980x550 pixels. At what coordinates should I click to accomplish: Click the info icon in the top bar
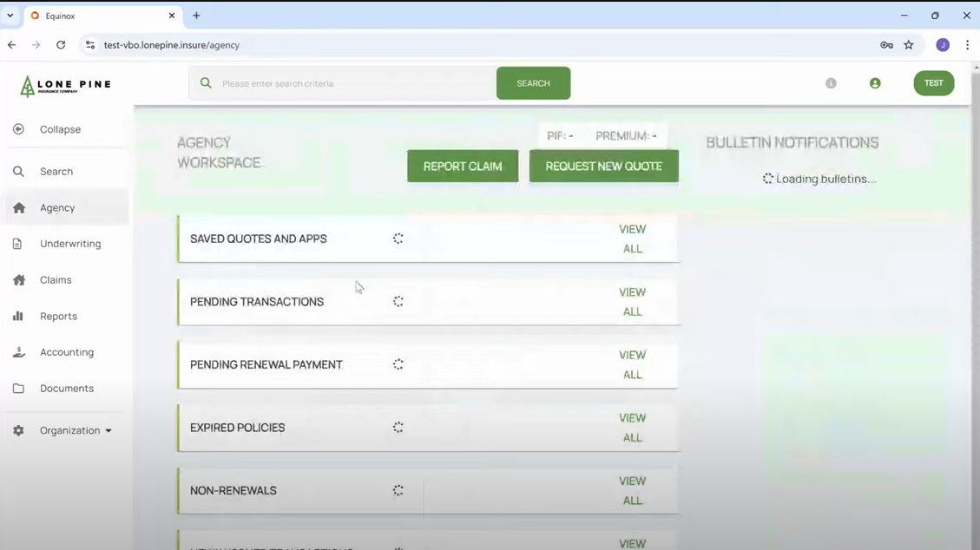point(831,83)
